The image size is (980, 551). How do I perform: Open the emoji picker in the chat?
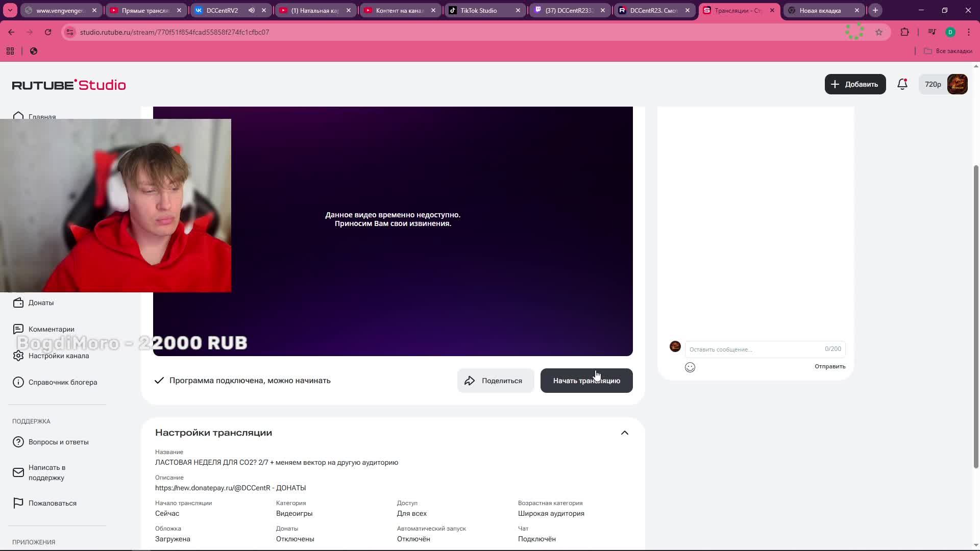pyautogui.click(x=690, y=367)
